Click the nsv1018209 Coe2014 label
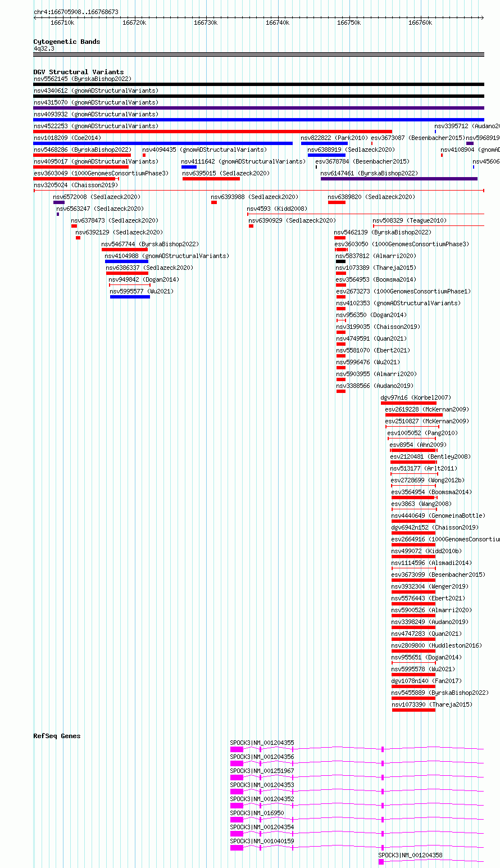This screenshot has height=868, width=500. point(67,138)
